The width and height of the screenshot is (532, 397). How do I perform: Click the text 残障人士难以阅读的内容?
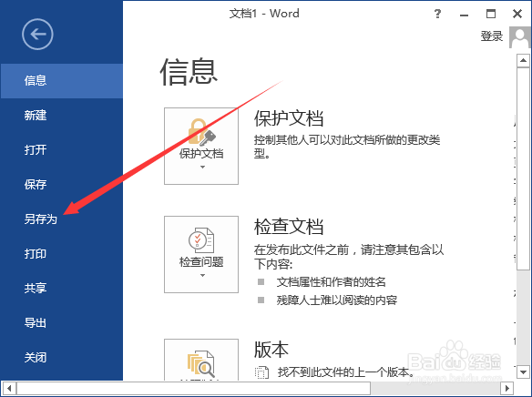pyautogui.click(x=337, y=300)
